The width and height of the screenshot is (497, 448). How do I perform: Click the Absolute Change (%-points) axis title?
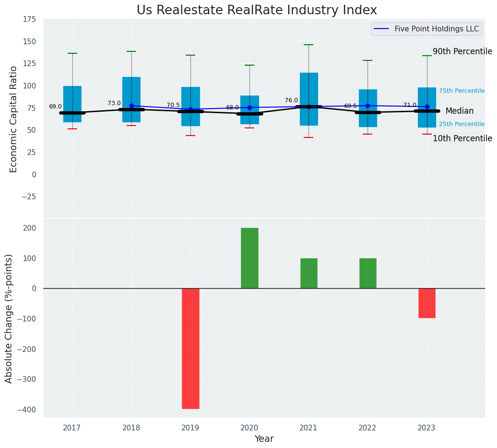tap(9, 318)
